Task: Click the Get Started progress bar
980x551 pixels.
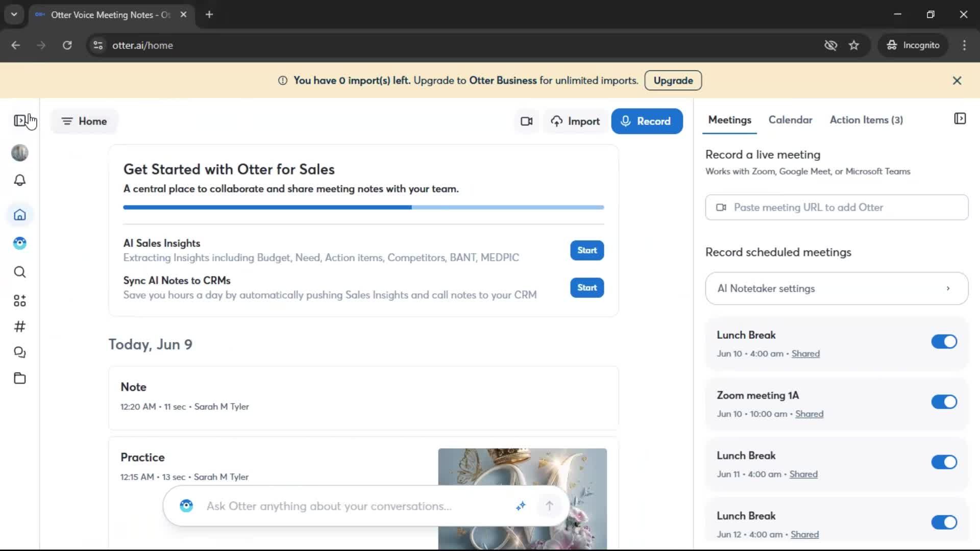Action: pos(363,208)
